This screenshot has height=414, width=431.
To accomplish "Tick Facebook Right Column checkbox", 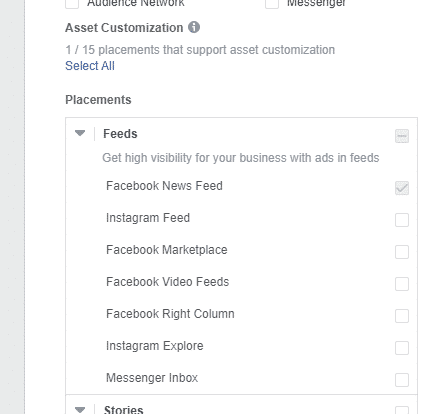I will (x=402, y=316).
